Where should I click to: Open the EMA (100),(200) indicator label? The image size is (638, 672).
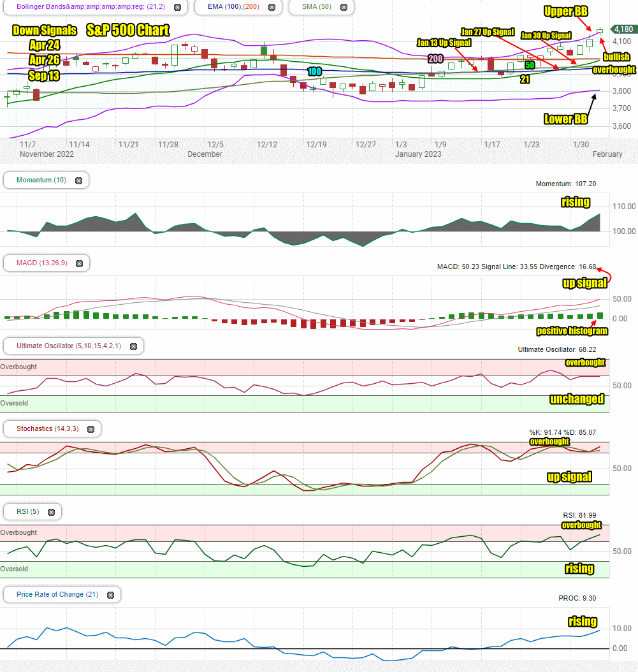(233, 7)
